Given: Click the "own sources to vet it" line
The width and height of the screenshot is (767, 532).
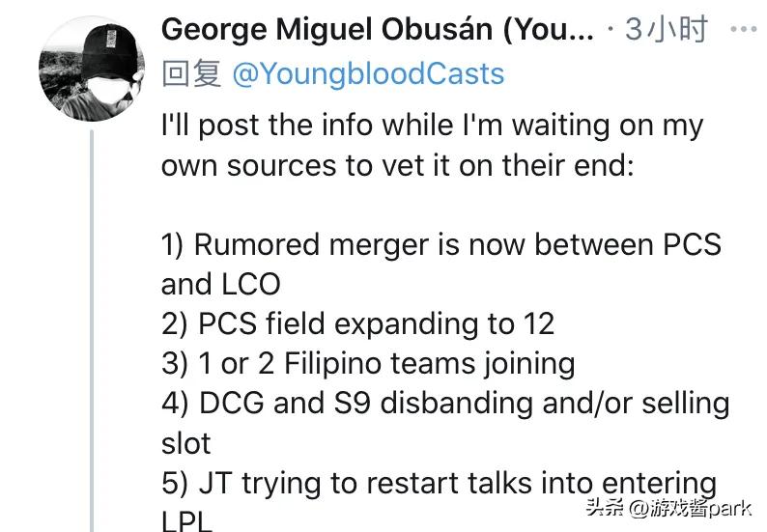Looking at the screenshot, I should pos(397,165).
